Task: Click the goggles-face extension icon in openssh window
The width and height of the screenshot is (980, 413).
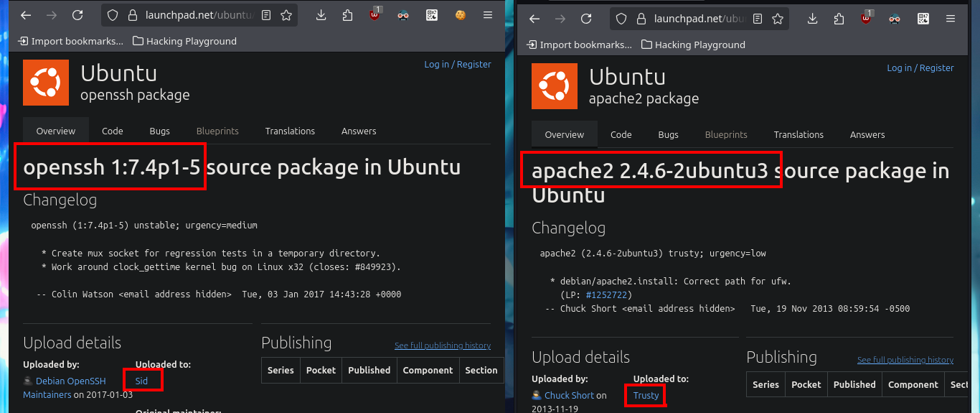Action: point(403,15)
